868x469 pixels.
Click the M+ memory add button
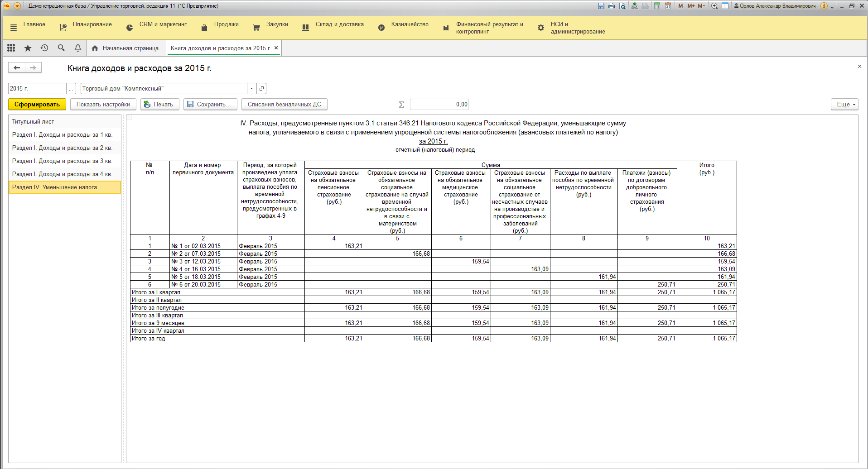coord(691,6)
